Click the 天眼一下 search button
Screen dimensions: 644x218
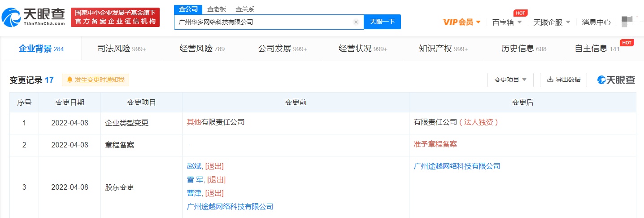[x=382, y=22]
